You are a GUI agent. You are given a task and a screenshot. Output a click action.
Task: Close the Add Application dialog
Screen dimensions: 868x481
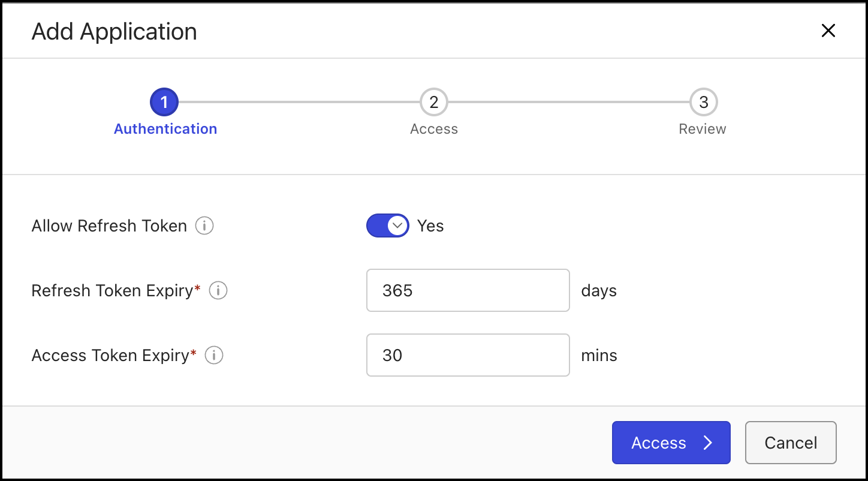(x=828, y=31)
